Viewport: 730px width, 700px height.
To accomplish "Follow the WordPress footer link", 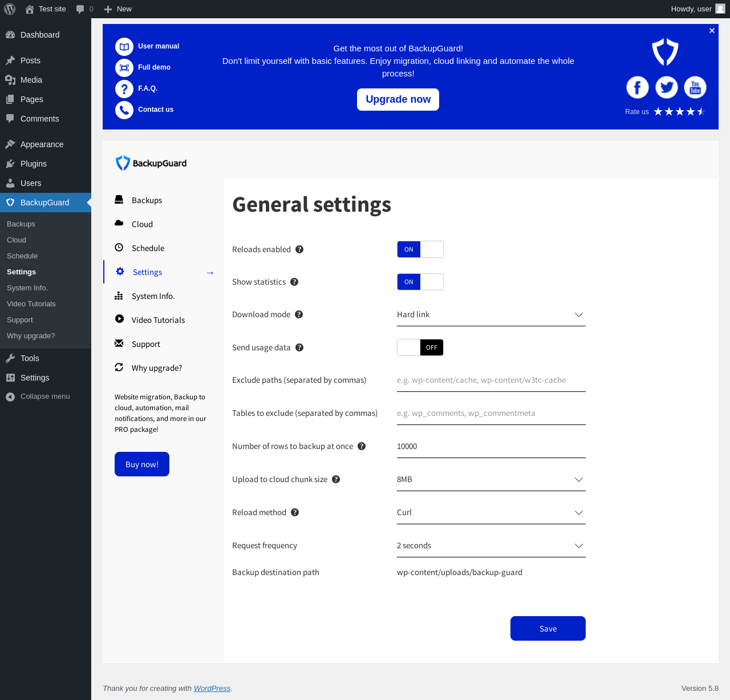I will [x=212, y=689].
